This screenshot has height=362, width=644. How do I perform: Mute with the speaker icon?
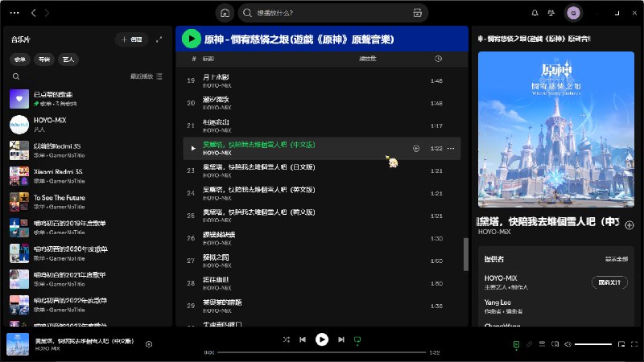click(568, 344)
